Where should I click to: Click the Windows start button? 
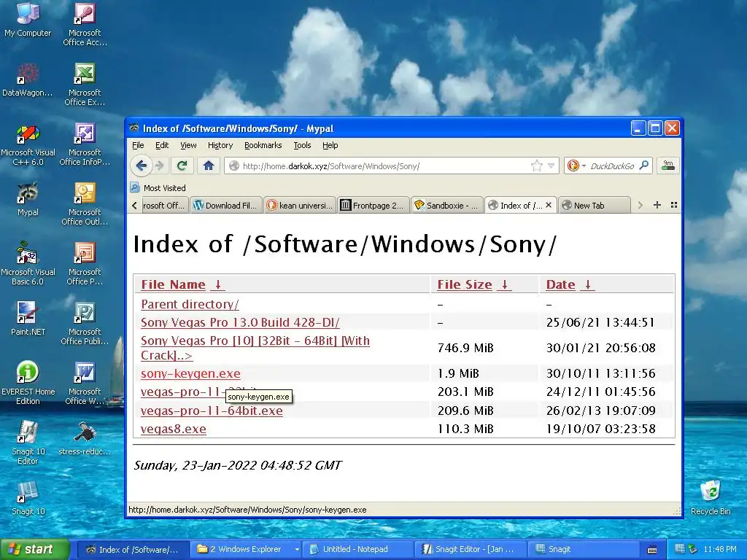click(34, 549)
